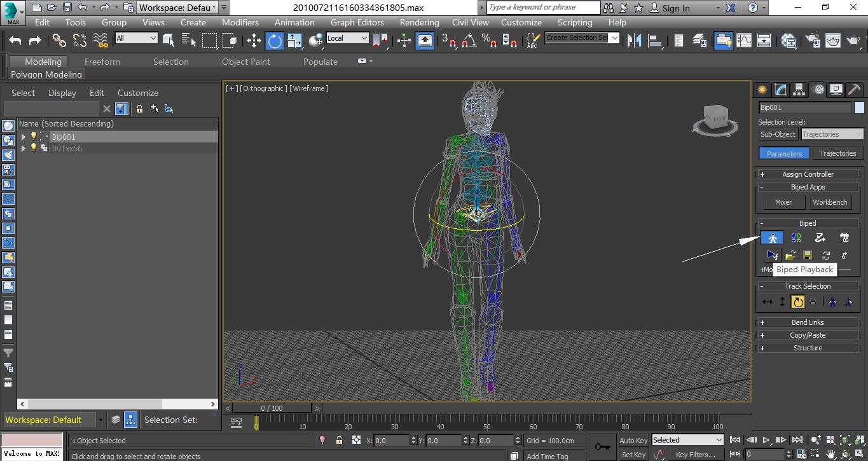Collapse the Biped Apps rollout
The height and width of the screenshot is (461, 868).
pos(808,187)
